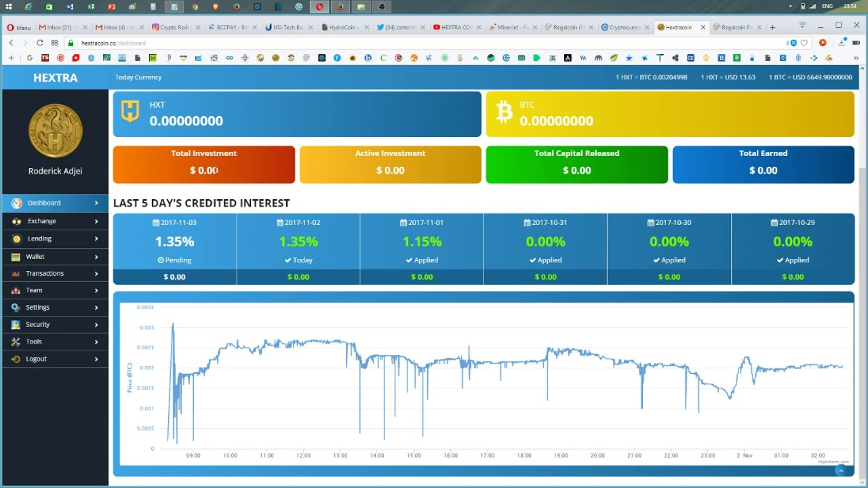Expand the Settings menu chevron
Screen dimensions: 868x488
point(96,307)
